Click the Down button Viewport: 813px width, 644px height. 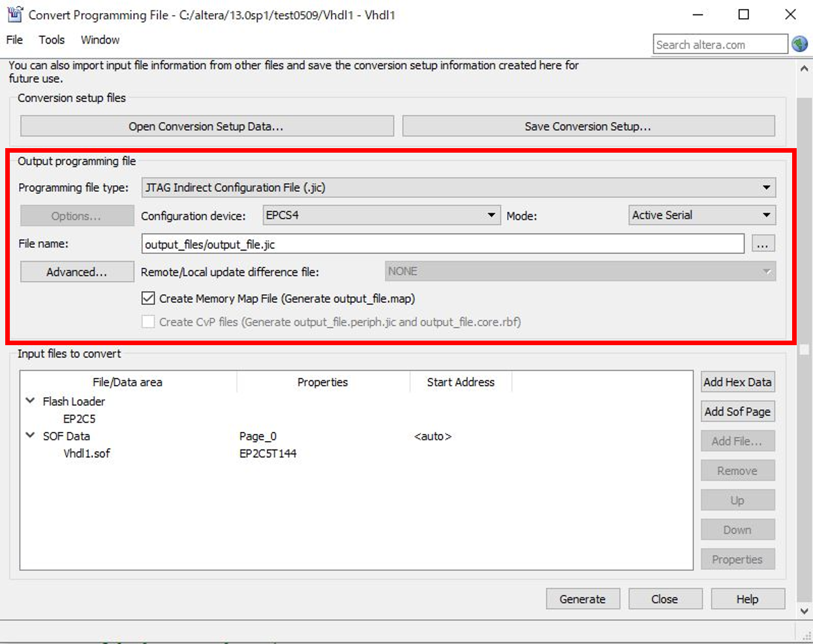738,530
